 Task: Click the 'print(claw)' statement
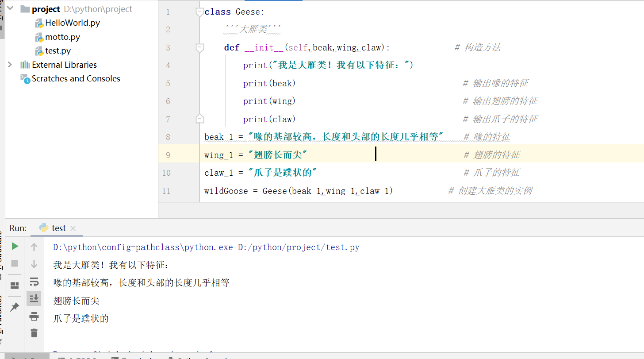click(x=269, y=119)
